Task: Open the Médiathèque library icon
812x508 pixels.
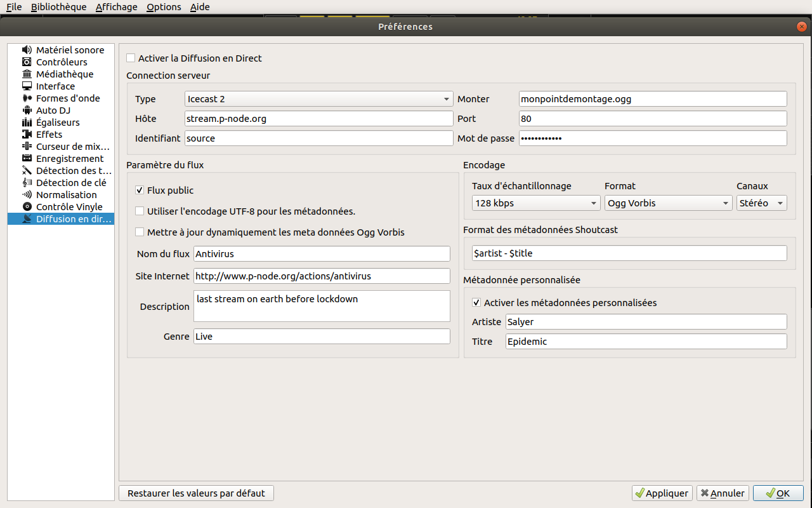Action: tap(27, 74)
